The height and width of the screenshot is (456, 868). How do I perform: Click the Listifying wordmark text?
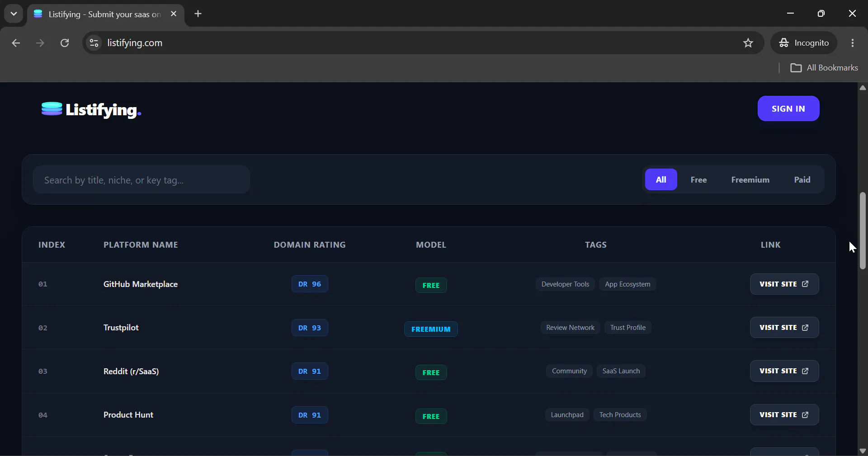[104, 110]
